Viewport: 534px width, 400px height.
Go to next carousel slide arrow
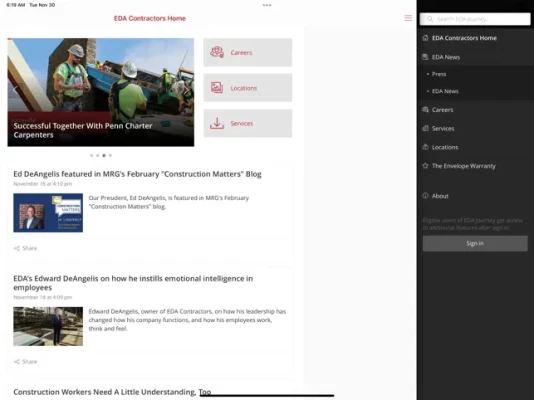click(x=186, y=90)
